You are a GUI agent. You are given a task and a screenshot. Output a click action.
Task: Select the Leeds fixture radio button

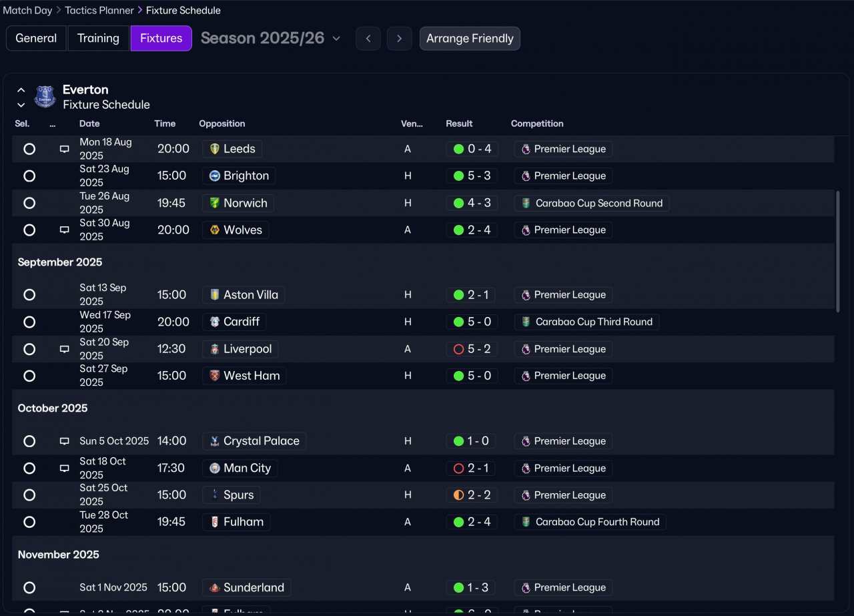[x=29, y=149]
